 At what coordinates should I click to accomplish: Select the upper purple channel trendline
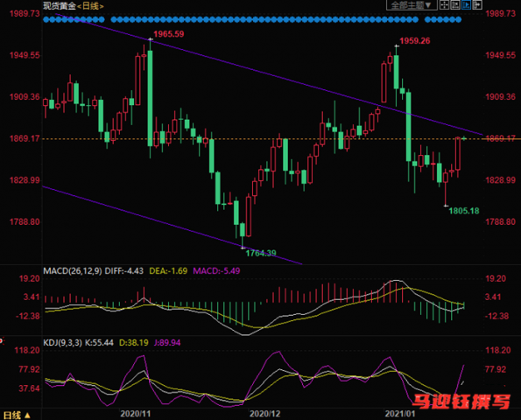[266, 73]
